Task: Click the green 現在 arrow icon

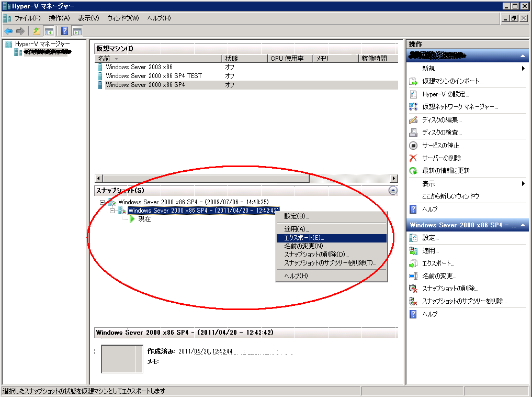Action: tap(132, 219)
